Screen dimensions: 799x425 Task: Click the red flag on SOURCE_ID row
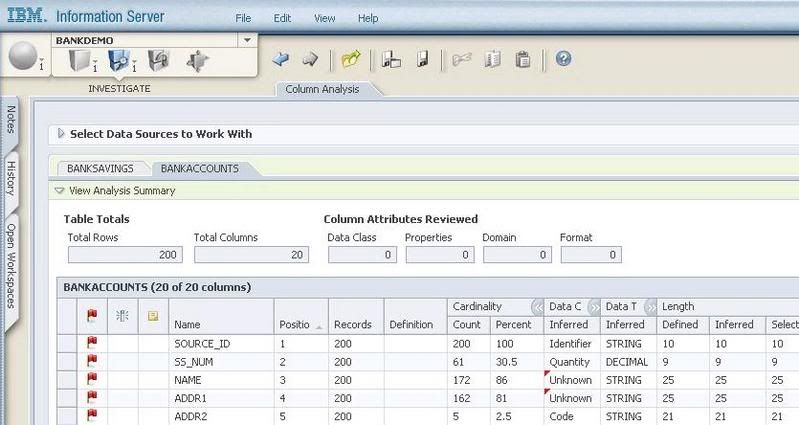coord(93,343)
